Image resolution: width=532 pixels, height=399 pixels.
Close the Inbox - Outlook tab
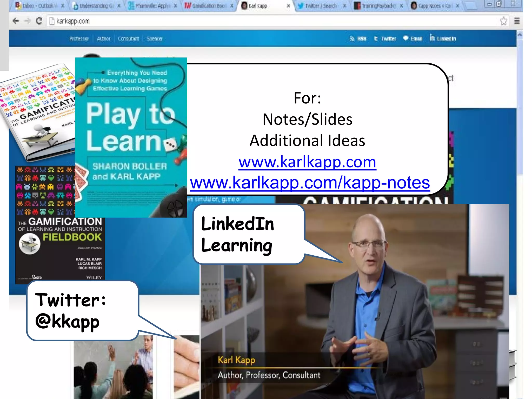63,6
